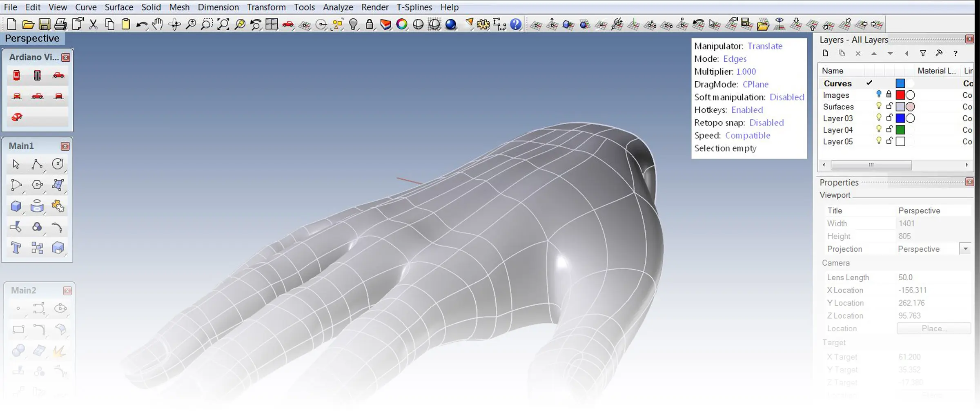Open the T-Splines menu

[414, 7]
